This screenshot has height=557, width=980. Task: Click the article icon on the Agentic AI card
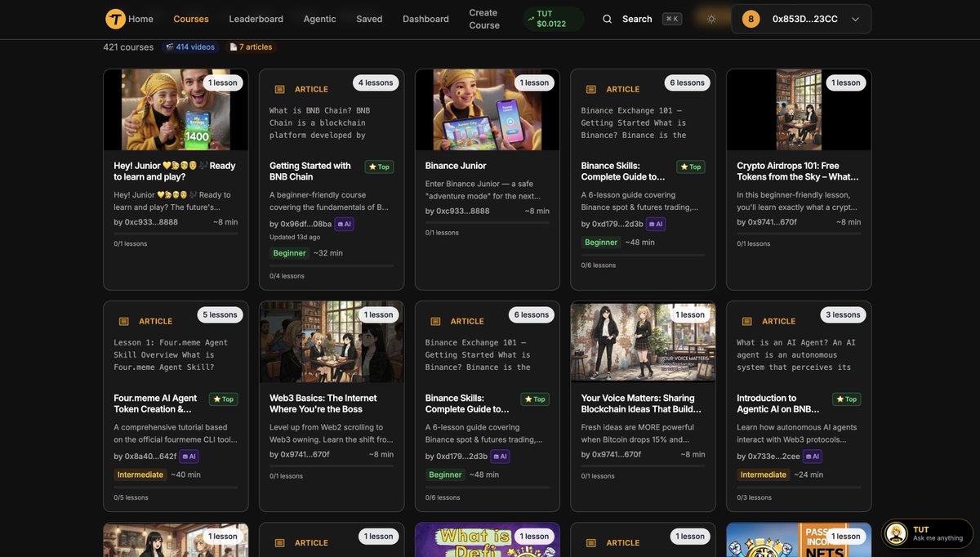(747, 321)
